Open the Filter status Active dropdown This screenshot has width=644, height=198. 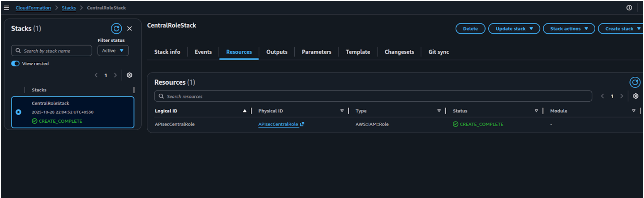(113, 50)
